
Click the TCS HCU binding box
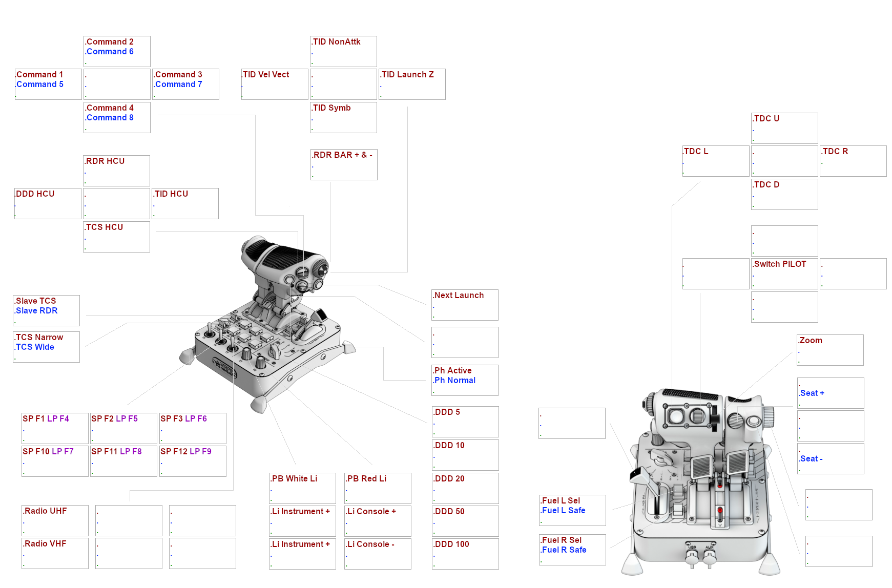coord(117,237)
